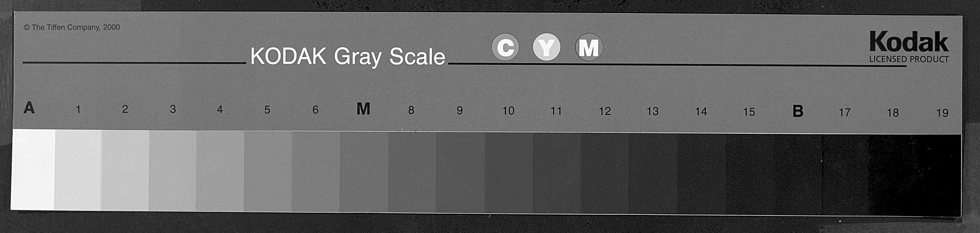Click the bold B label
This screenshot has height=233, width=980.
pos(798,111)
